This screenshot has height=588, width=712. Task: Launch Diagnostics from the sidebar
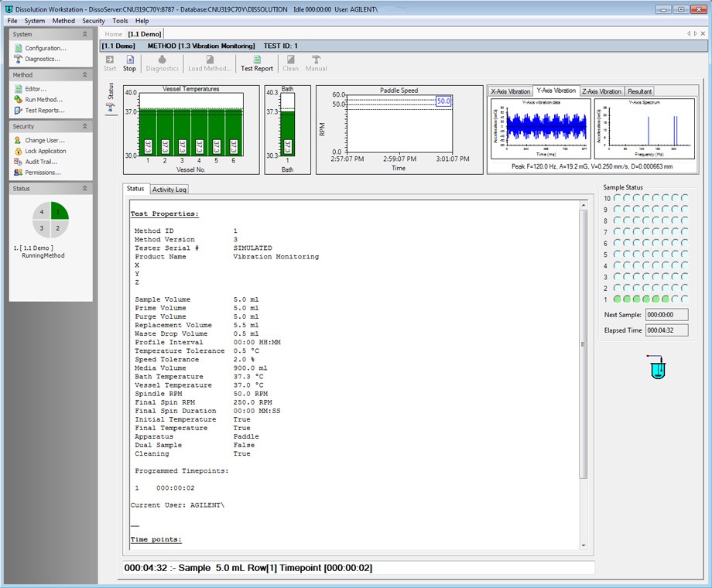41,59
